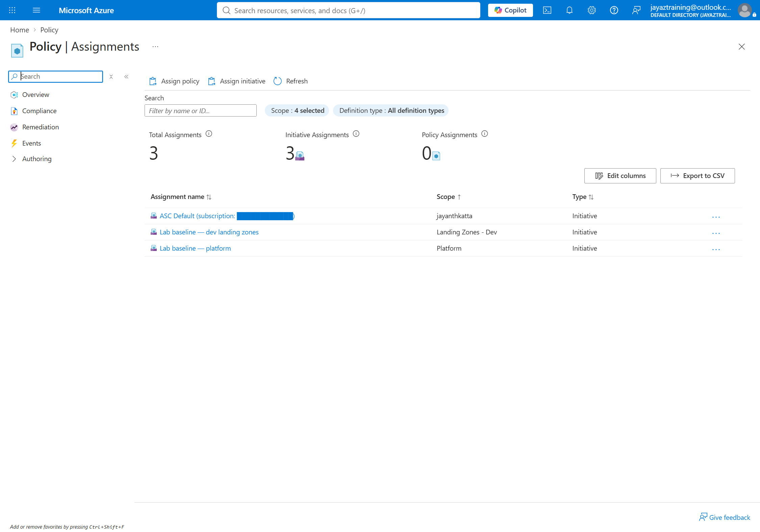The width and height of the screenshot is (760, 532).
Task: Open the top bar feedback icon
Action: tap(636, 10)
